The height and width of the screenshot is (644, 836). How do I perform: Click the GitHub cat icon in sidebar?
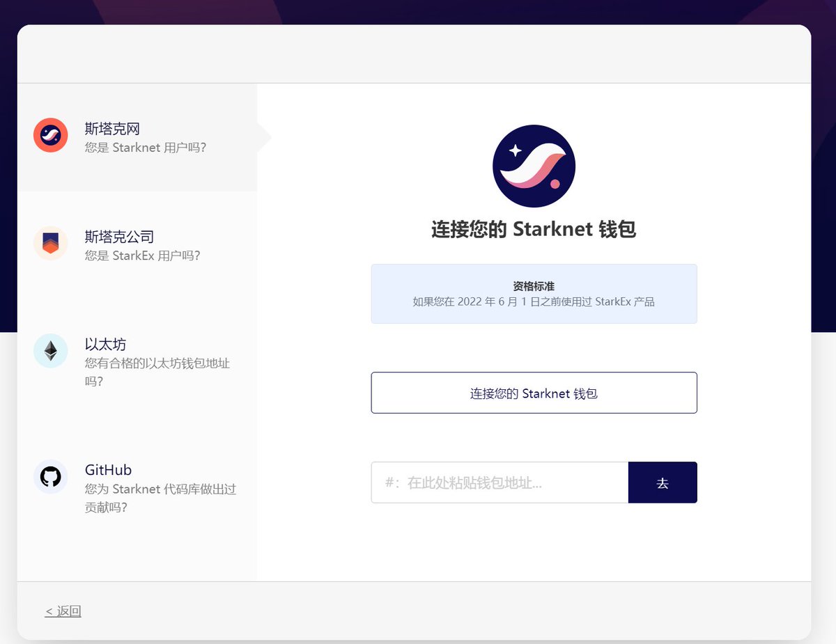pos(50,476)
